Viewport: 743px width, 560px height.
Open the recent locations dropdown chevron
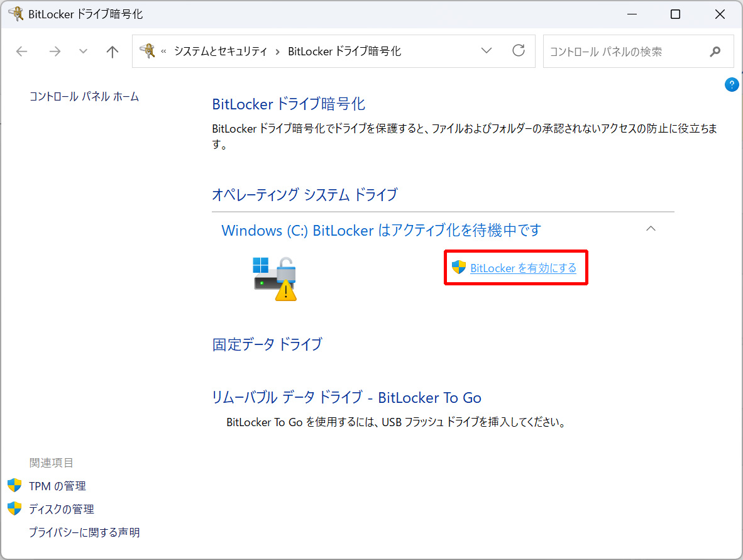(x=83, y=51)
